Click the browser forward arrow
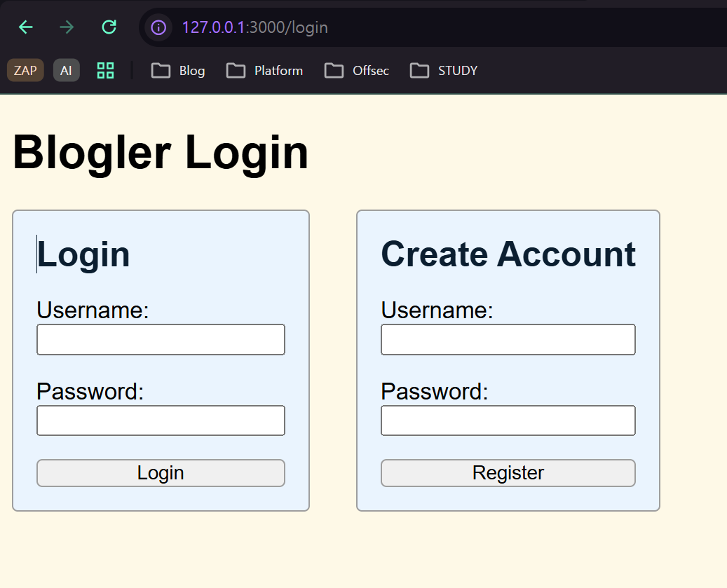Screen dimensions: 727x588 (x=67, y=27)
